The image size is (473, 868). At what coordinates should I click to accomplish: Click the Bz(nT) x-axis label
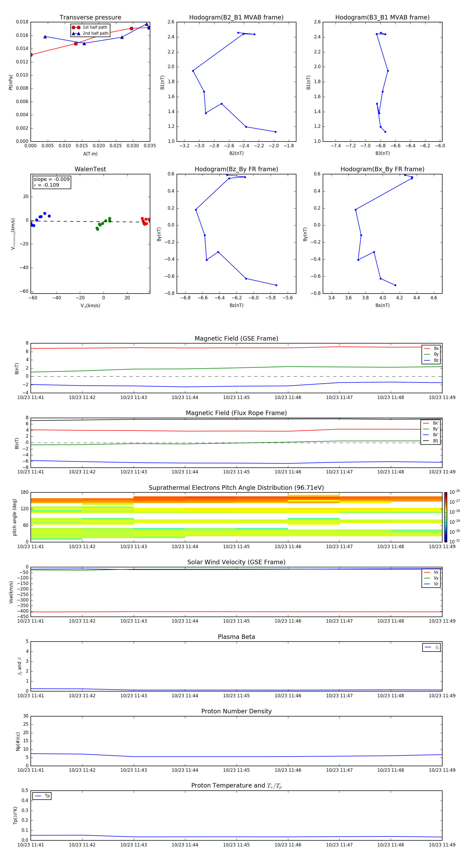click(x=236, y=305)
